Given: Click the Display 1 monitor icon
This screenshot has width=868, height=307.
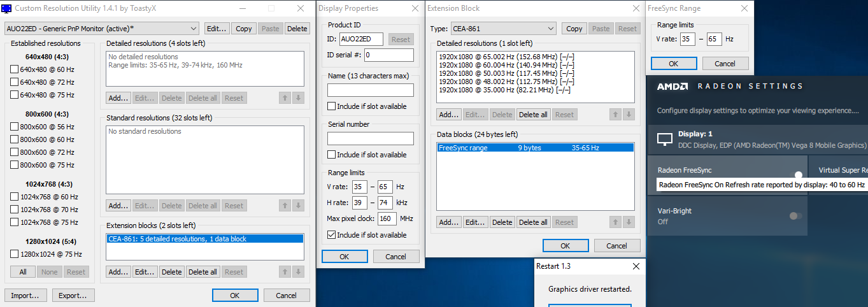Looking at the screenshot, I should point(665,139).
